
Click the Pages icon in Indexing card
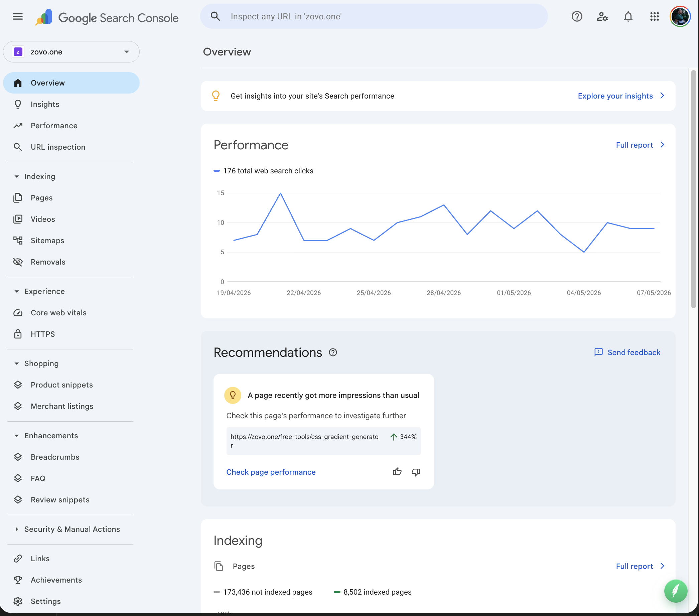pos(219,566)
